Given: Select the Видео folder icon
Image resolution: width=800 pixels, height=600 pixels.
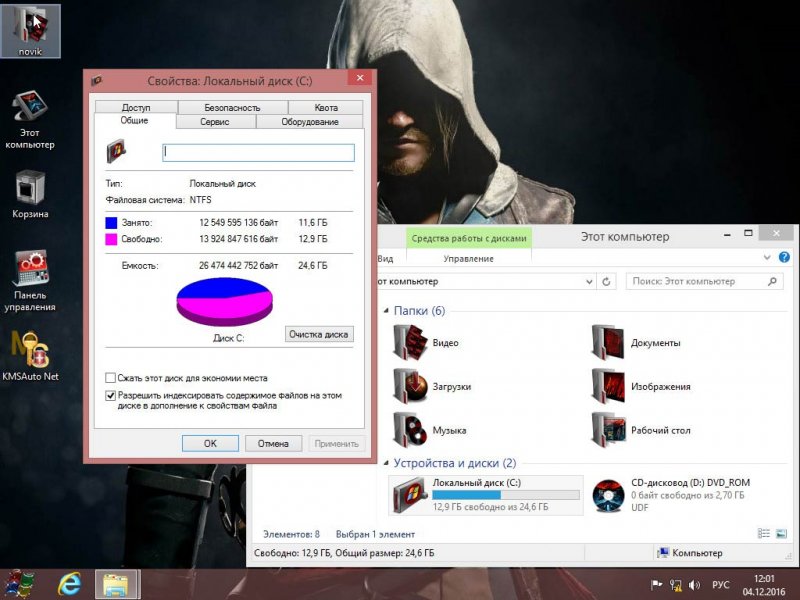Looking at the screenshot, I should click(x=410, y=343).
